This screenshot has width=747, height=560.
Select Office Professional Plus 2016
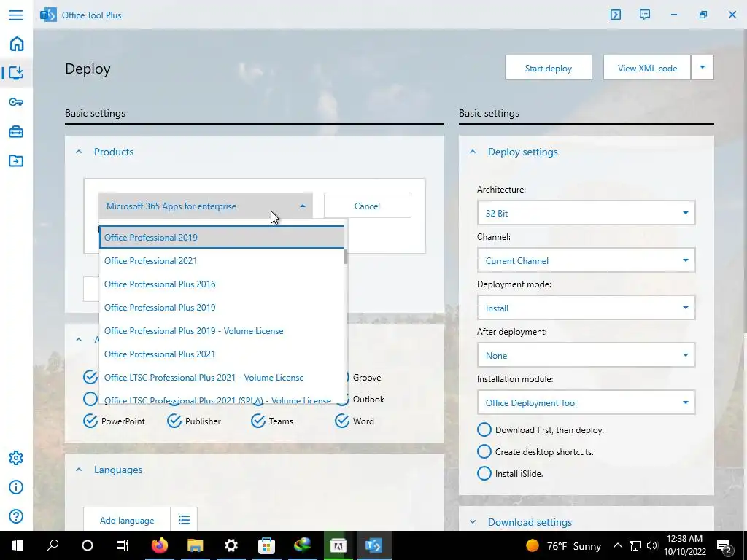(x=222, y=284)
